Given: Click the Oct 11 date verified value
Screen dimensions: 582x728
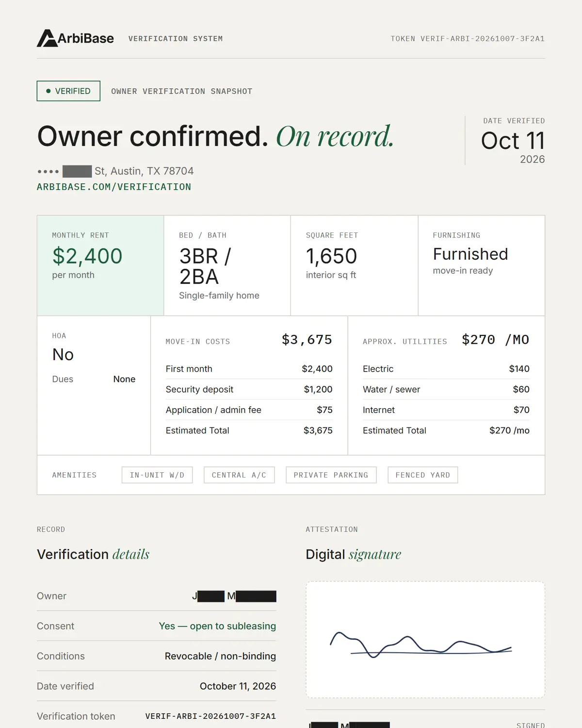Looking at the screenshot, I should (x=513, y=141).
